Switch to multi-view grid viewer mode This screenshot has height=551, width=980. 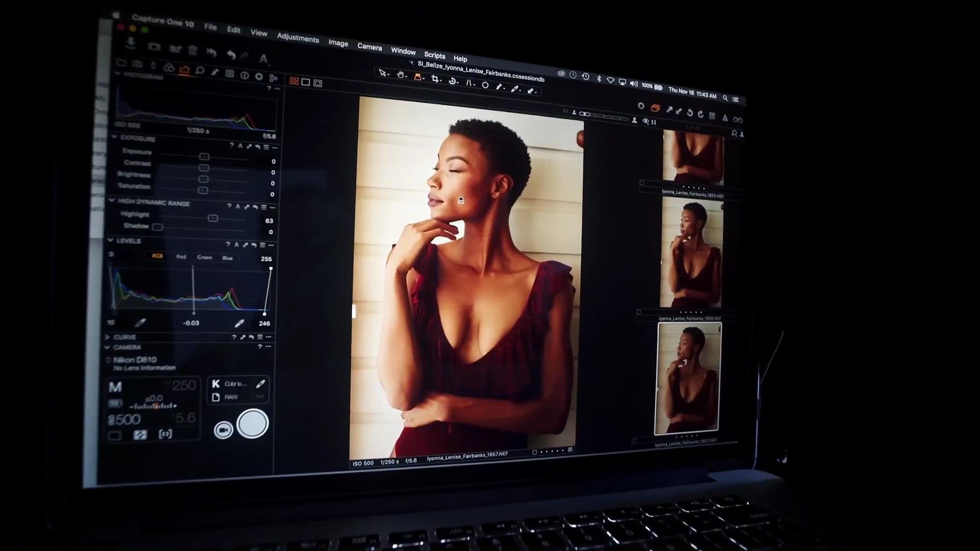(294, 81)
